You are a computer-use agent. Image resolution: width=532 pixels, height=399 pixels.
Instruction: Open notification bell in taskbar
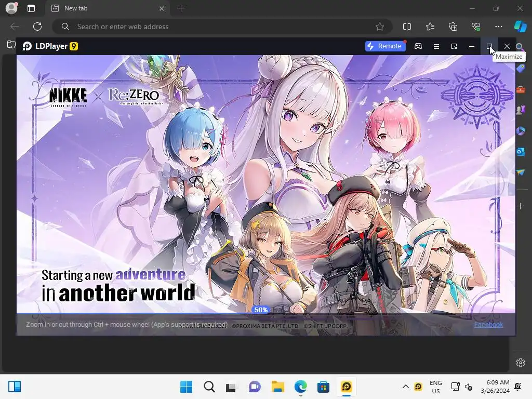[x=518, y=387]
